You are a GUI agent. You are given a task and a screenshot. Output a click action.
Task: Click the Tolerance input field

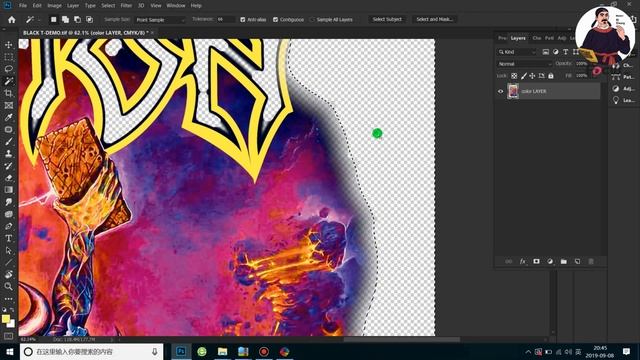pyautogui.click(x=226, y=20)
